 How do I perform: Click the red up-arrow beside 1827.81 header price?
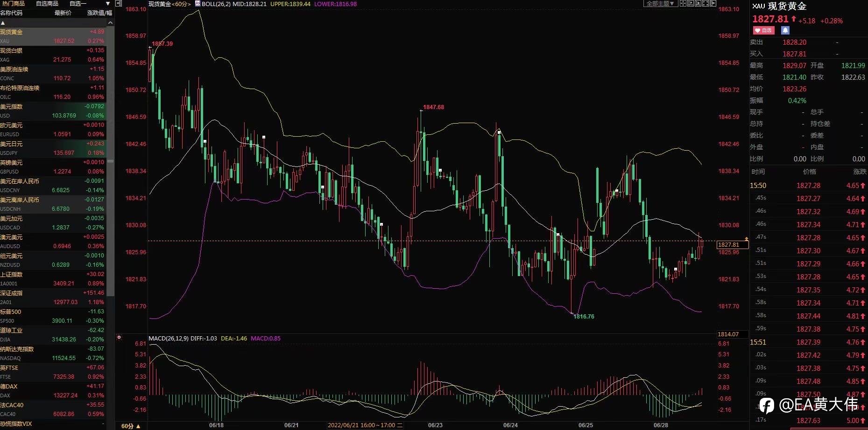(793, 19)
